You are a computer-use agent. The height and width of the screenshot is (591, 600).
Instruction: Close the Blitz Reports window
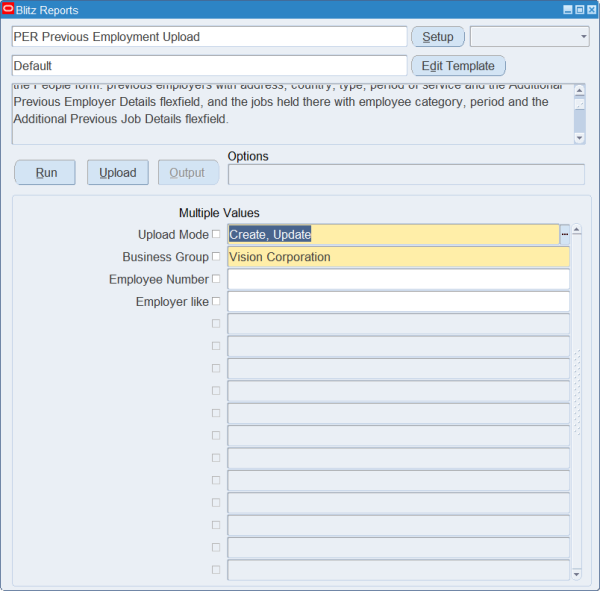tap(592, 10)
